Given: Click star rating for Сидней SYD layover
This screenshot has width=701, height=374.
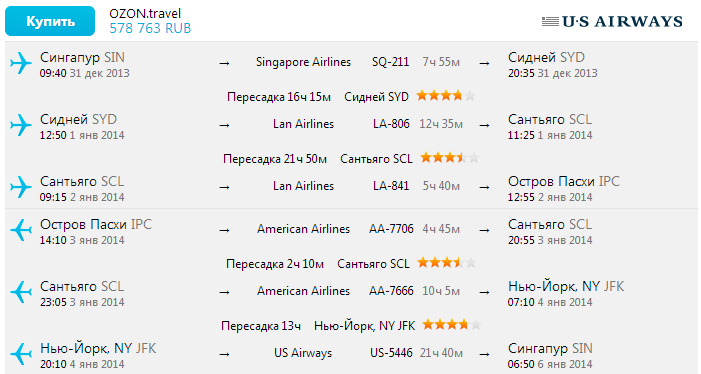Looking at the screenshot, I should [x=446, y=96].
